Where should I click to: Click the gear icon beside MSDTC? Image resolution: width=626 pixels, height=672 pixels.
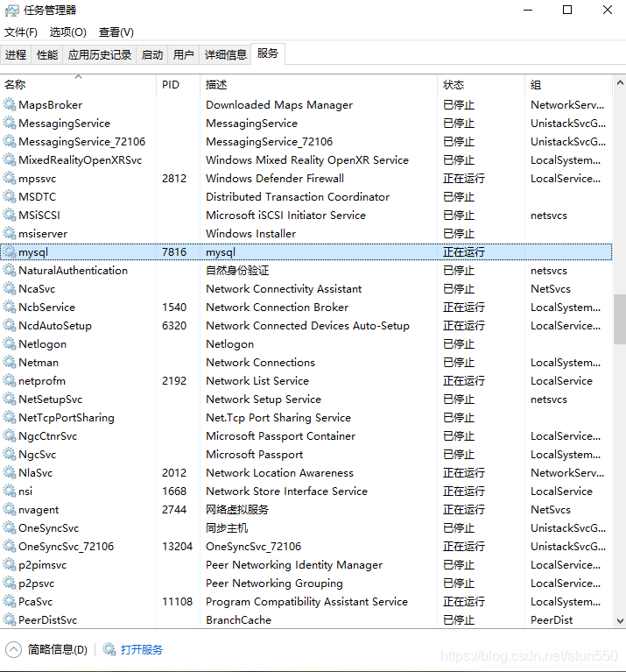[x=10, y=197]
